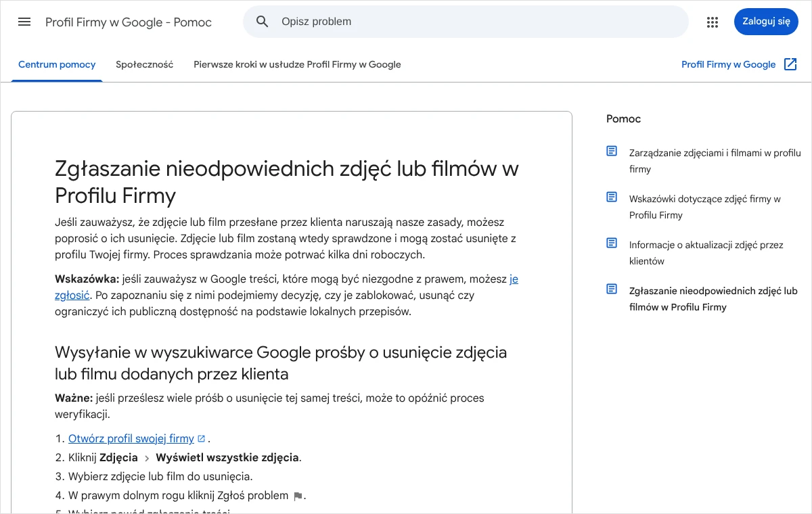812x514 pixels.
Task: Open the Otwórz profil swojej firmy link
Action: 131,438
